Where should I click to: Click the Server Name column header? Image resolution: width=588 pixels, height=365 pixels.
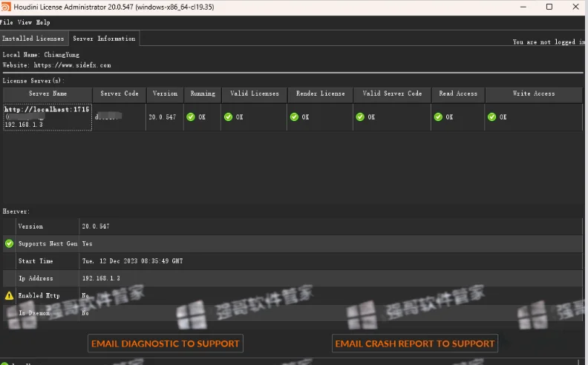coord(48,93)
